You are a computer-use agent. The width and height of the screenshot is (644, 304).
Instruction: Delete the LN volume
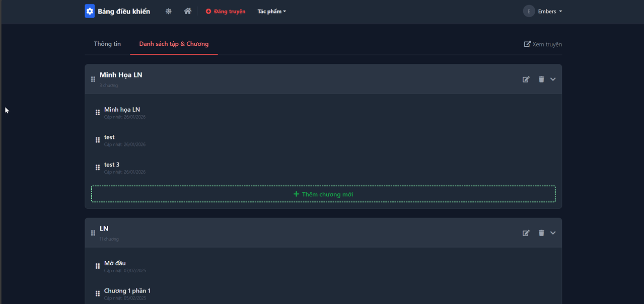coord(541,233)
